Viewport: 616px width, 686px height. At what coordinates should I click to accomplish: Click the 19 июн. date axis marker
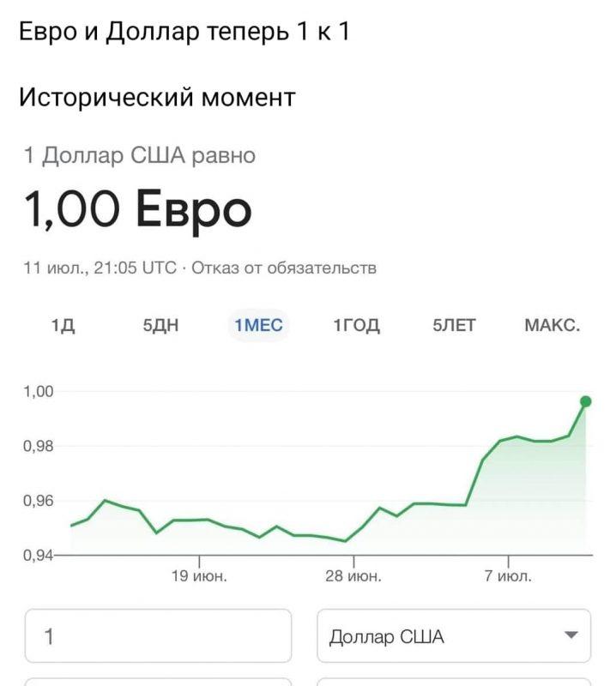point(199,575)
